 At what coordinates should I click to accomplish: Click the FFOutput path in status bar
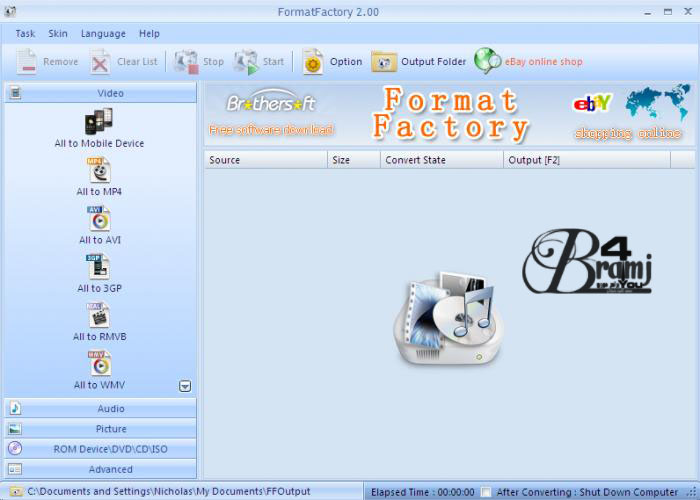pyautogui.click(x=169, y=492)
